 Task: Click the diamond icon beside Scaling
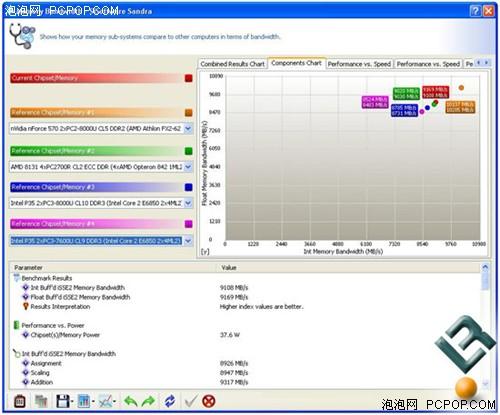click(x=25, y=372)
